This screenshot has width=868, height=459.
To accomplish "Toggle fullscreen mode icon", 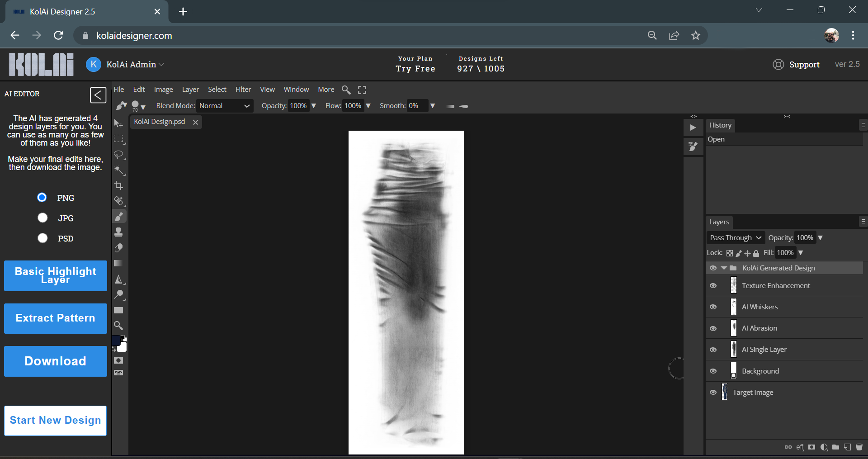I will pyautogui.click(x=362, y=90).
